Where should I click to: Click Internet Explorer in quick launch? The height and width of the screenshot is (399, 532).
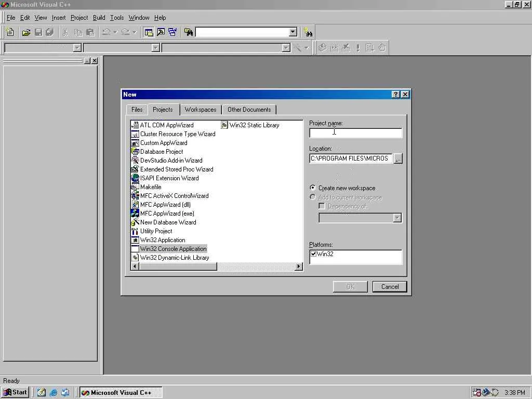(54, 393)
